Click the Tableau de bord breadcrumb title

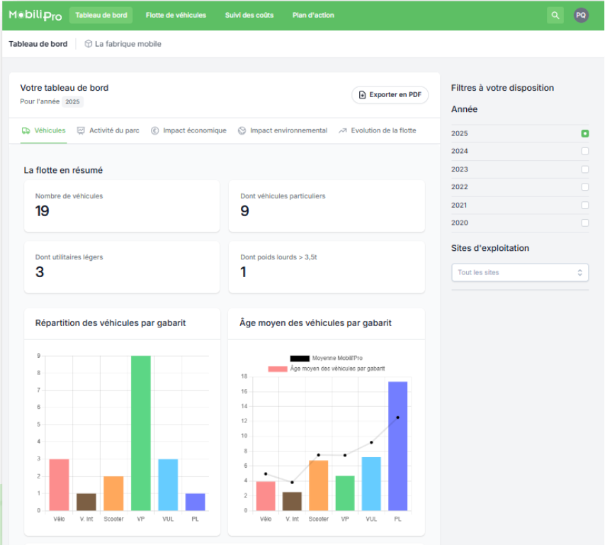coord(38,44)
